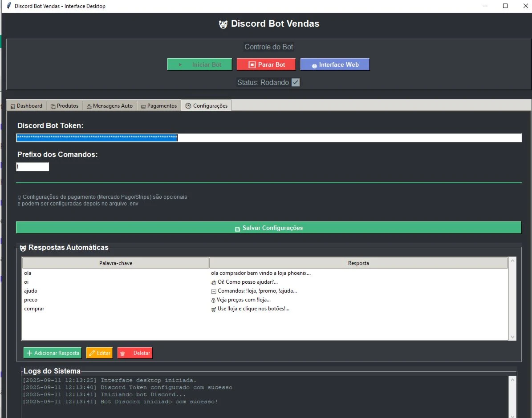Click response "ola comprador bem vindo a loja phoenix..."
Viewport: 532px width, 418px height.
(260, 273)
